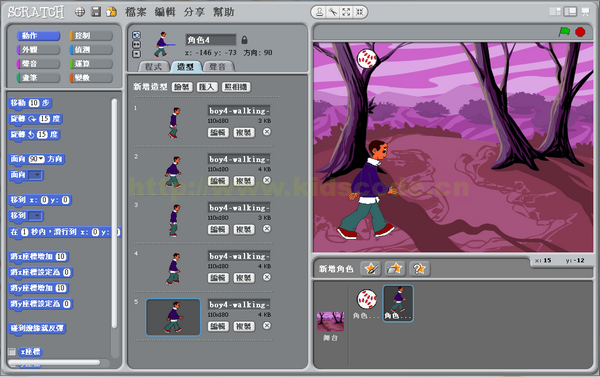The height and width of the screenshot is (377, 600).
Task: Choose new sprite from file folder icon
Action: [x=395, y=269]
